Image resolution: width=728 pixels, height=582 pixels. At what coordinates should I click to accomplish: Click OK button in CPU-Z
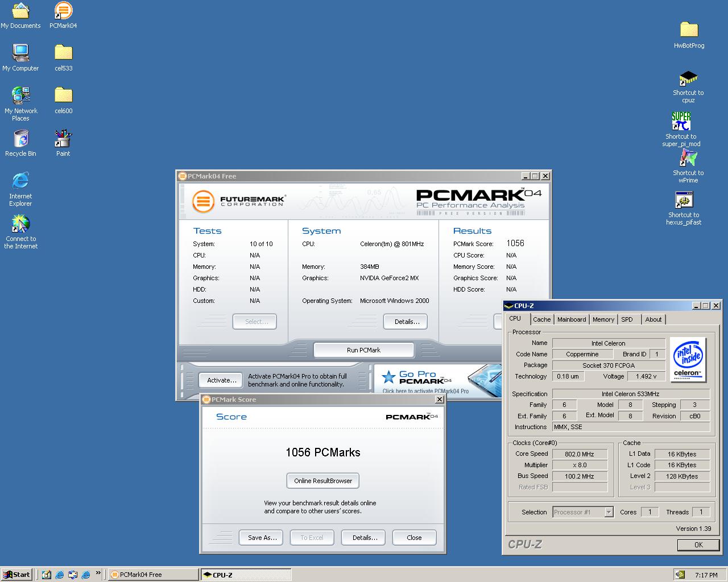pyautogui.click(x=698, y=544)
